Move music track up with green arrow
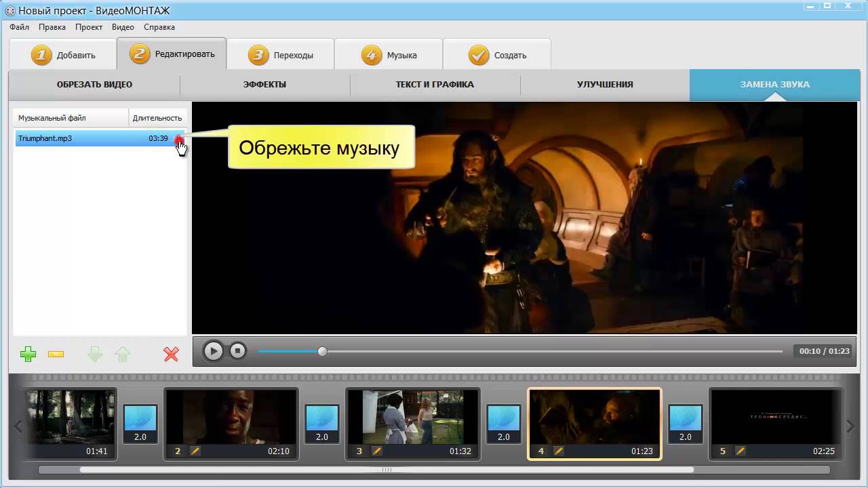The height and width of the screenshot is (488, 868). (122, 354)
